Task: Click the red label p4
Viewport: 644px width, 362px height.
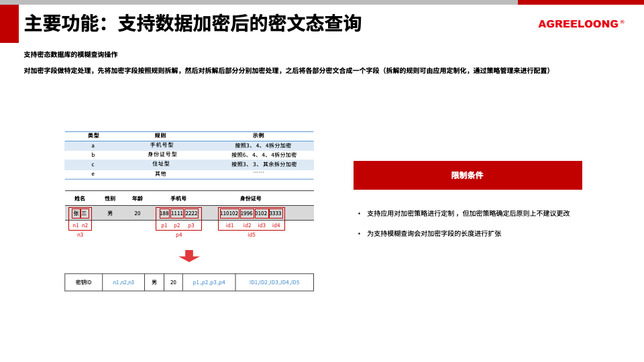Action: click(x=178, y=235)
